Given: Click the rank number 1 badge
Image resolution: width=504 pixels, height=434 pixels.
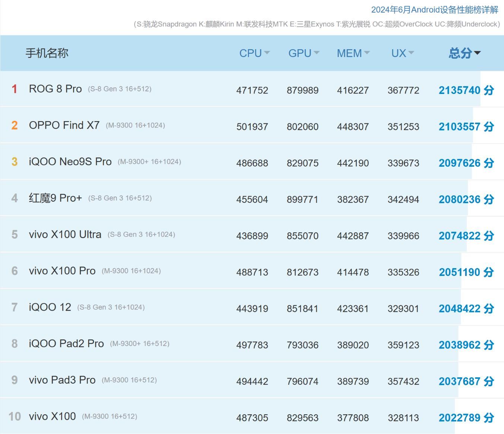Looking at the screenshot, I should click(14, 89).
